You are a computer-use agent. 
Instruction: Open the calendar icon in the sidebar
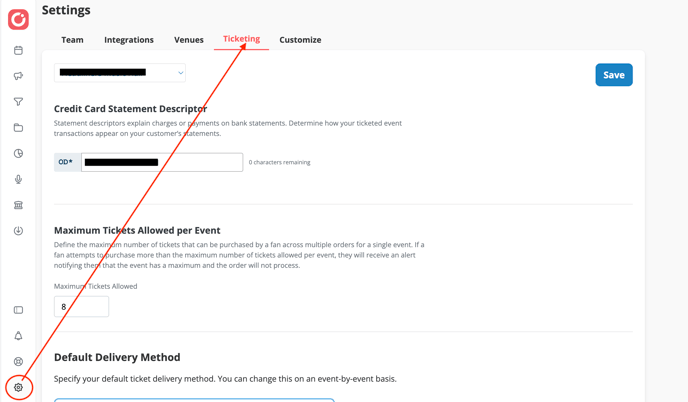point(18,50)
